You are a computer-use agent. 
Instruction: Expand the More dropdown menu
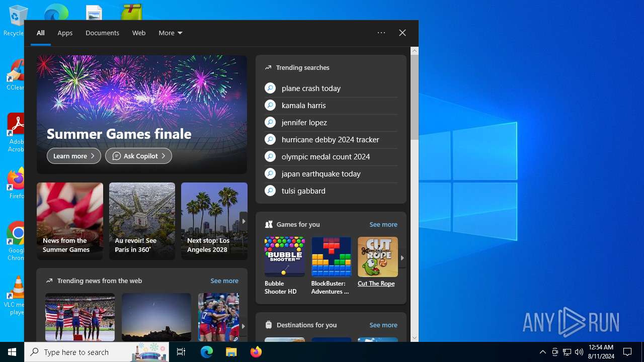171,33
